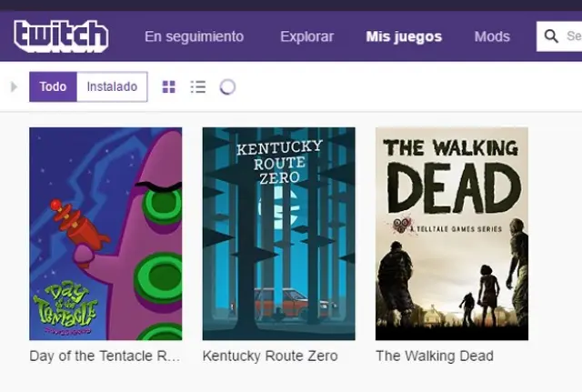582x392 pixels.
Task: Click the 'Day of the Tentacle R...' title
Action: tap(105, 356)
